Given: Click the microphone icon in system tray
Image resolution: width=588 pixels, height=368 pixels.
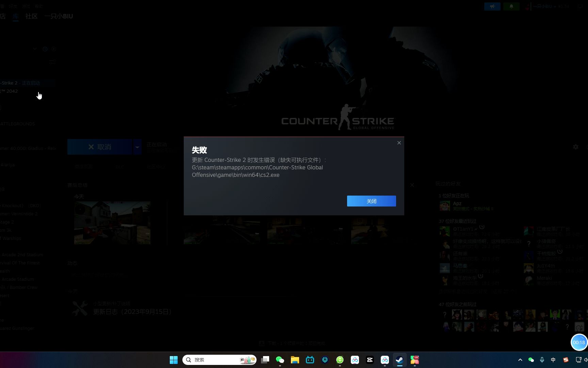Looking at the screenshot, I should click(x=542, y=360).
